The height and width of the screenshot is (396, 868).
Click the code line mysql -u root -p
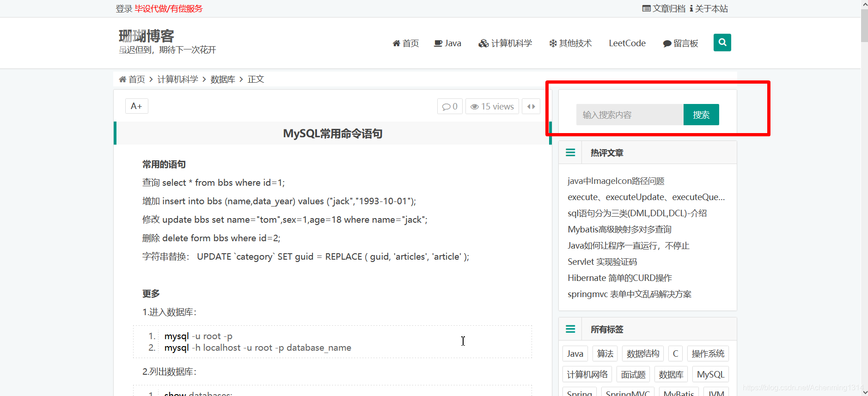pos(198,336)
